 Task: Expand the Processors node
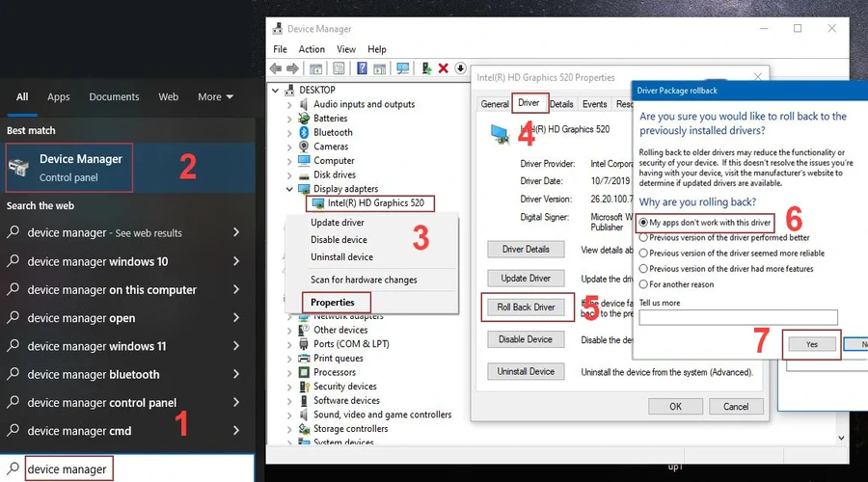click(289, 372)
